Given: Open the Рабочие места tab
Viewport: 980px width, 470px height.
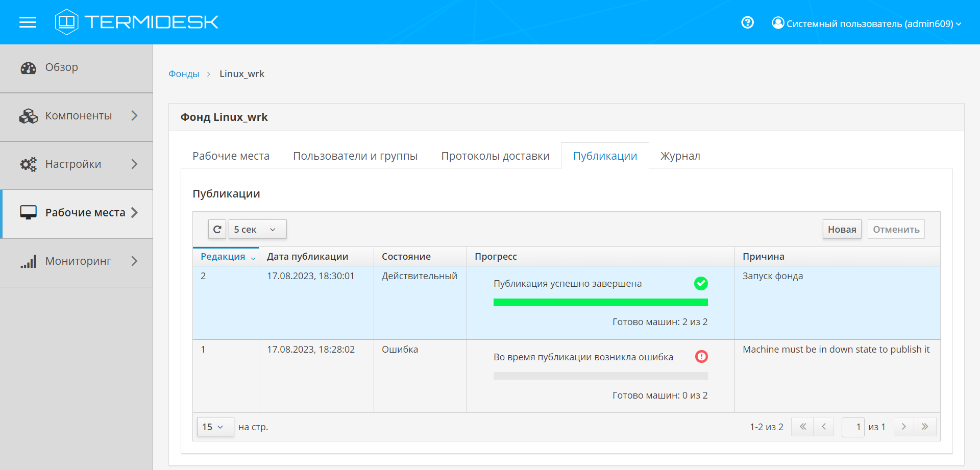Looking at the screenshot, I should pyautogui.click(x=231, y=156).
